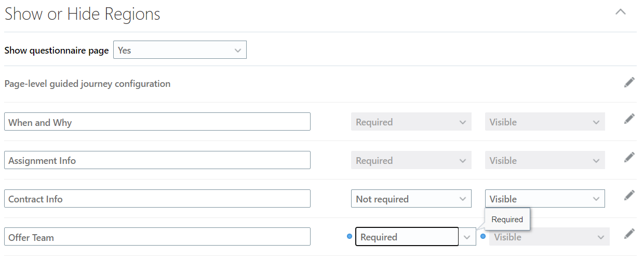Focus the Contract Info name field
644x256 pixels.
[157, 199]
